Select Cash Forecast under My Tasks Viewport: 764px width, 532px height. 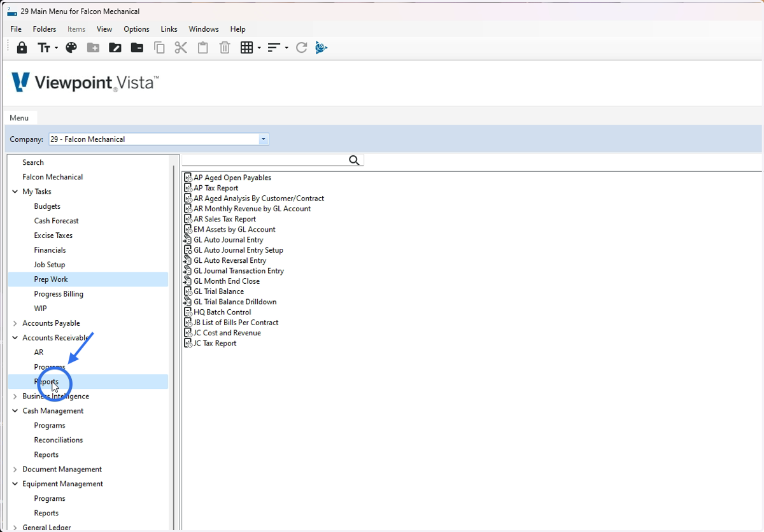[x=57, y=221]
